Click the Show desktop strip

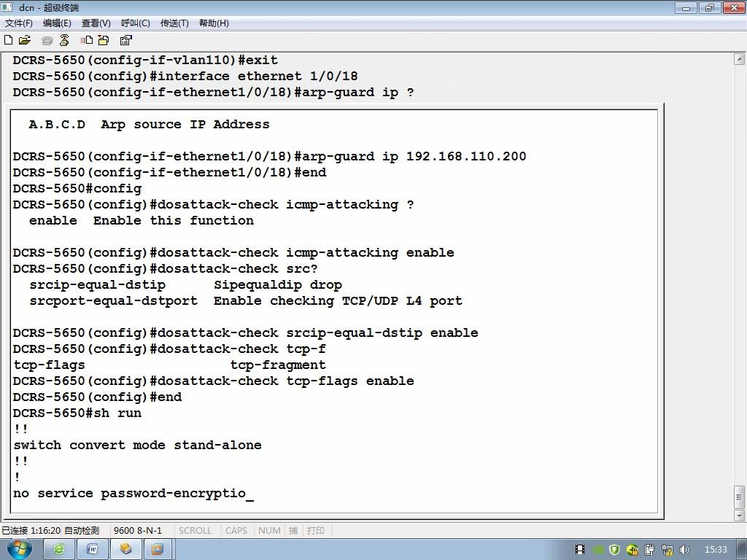pos(742,550)
